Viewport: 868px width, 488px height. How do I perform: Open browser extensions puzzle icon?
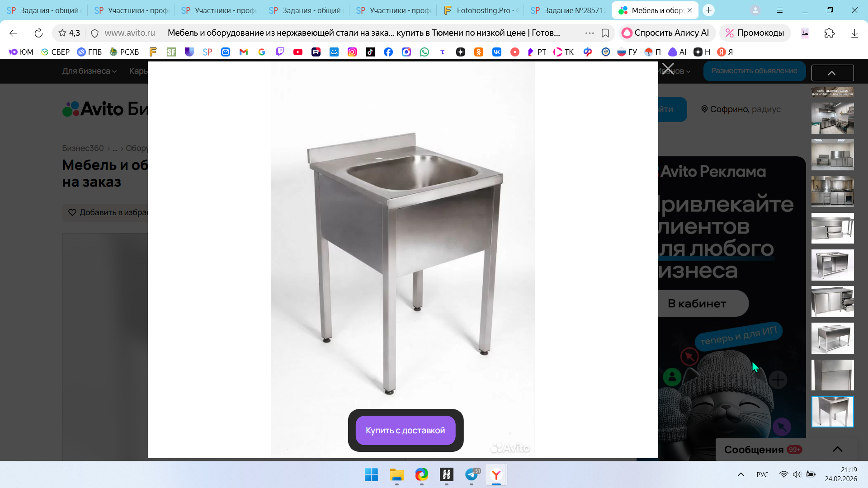coord(829,33)
